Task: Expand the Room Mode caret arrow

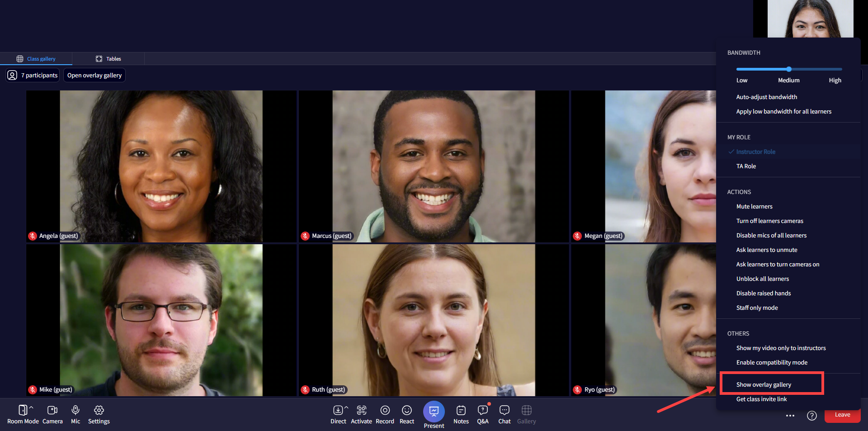Action: pos(31,408)
